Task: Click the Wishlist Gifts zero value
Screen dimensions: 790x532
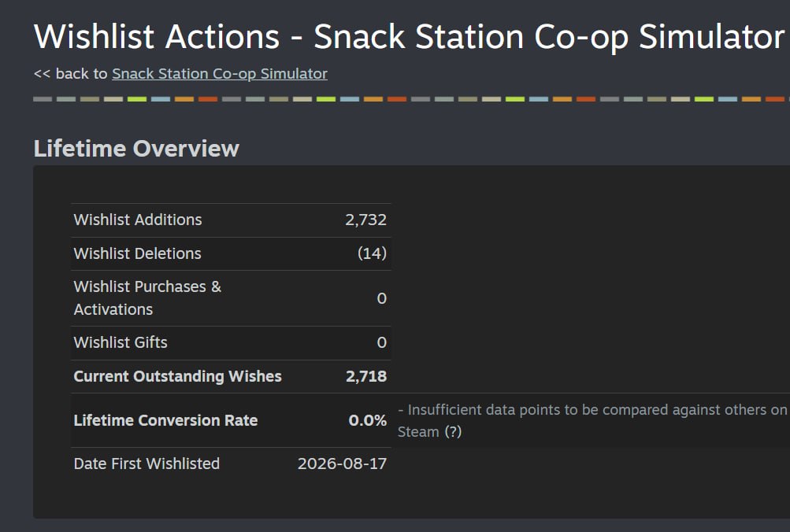Action: tap(381, 343)
